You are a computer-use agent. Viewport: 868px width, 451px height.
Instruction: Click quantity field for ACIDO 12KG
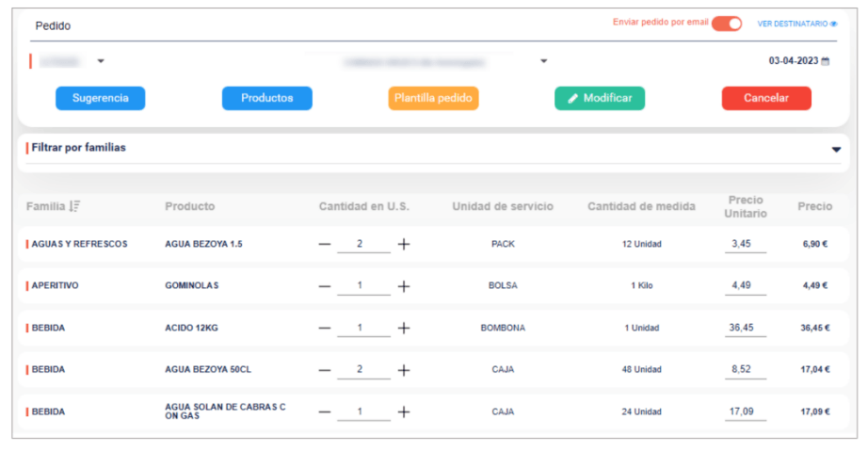(x=363, y=328)
